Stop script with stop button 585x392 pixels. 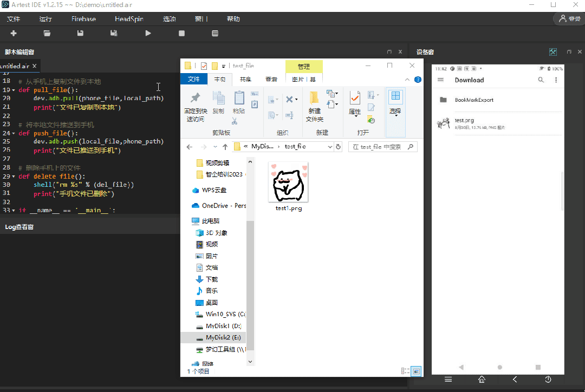click(181, 33)
